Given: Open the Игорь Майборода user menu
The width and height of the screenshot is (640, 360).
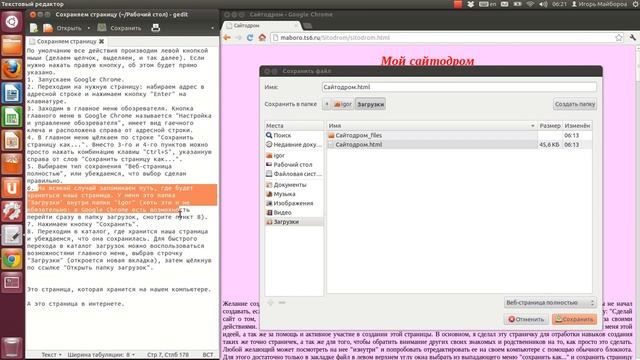Looking at the screenshot, I should click(x=599, y=4).
